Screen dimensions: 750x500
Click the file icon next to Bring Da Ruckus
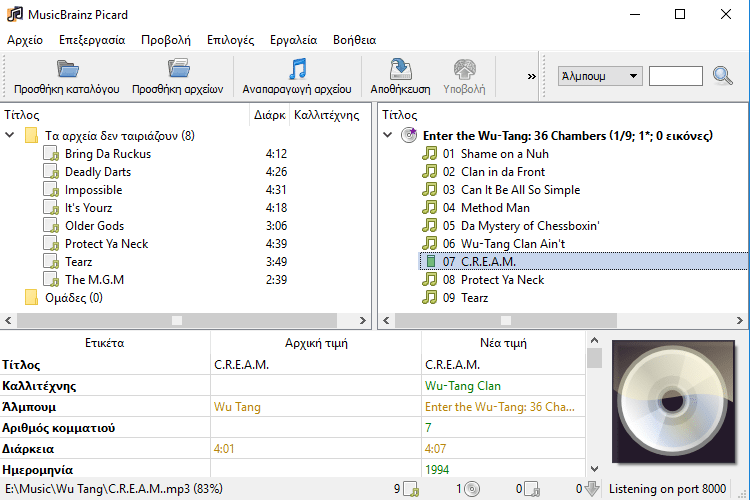tap(51, 154)
